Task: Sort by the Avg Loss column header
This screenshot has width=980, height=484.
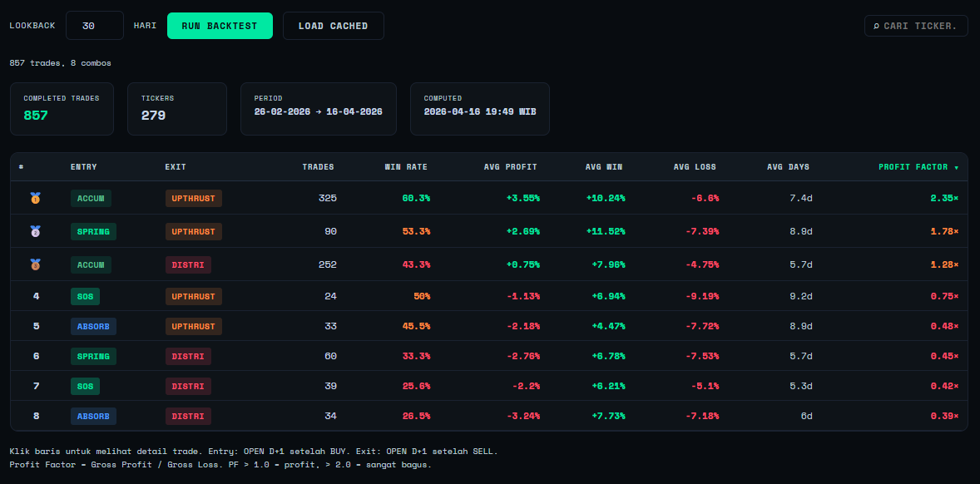Action: click(x=695, y=167)
